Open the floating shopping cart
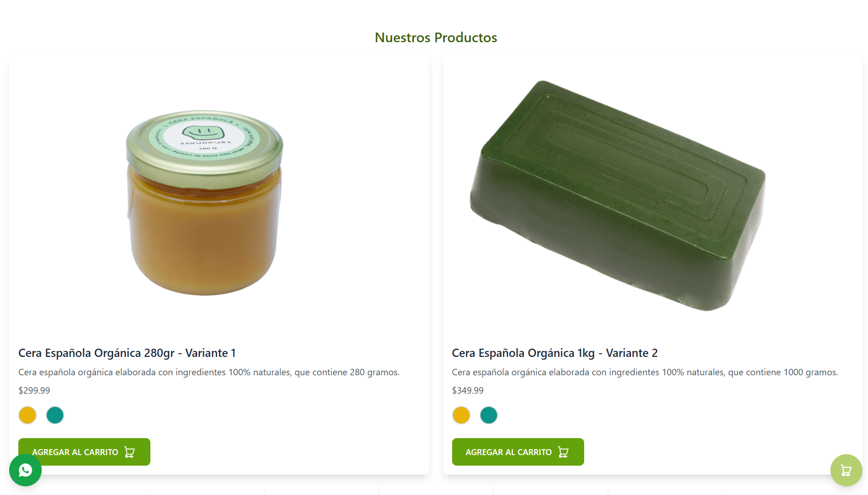The image size is (868, 495). pos(846,470)
